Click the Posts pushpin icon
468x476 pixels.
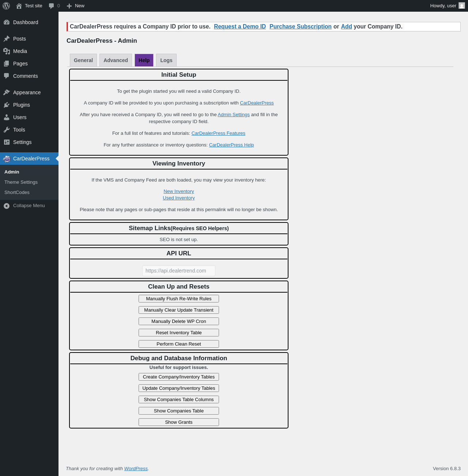click(7, 39)
